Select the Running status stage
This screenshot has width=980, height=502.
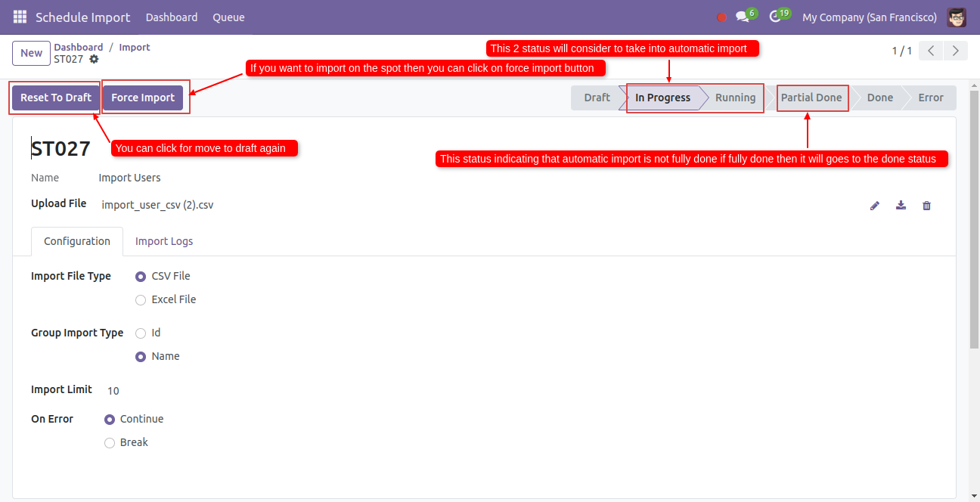[x=735, y=98]
